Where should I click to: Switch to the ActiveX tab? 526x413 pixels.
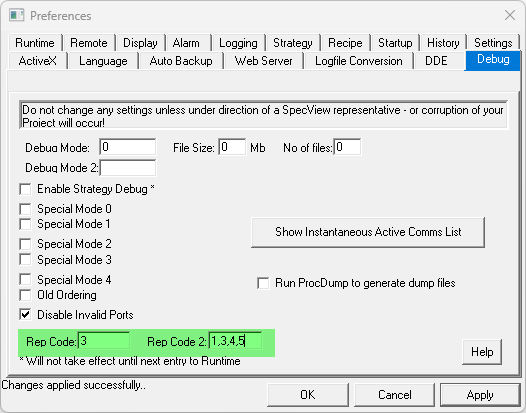click(38, 61)
